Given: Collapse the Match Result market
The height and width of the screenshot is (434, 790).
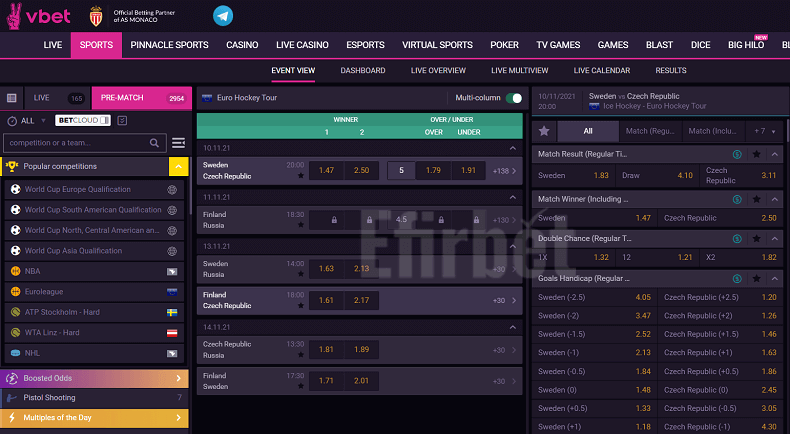Looking at the screenshot, I should click(x=775, y=154).
